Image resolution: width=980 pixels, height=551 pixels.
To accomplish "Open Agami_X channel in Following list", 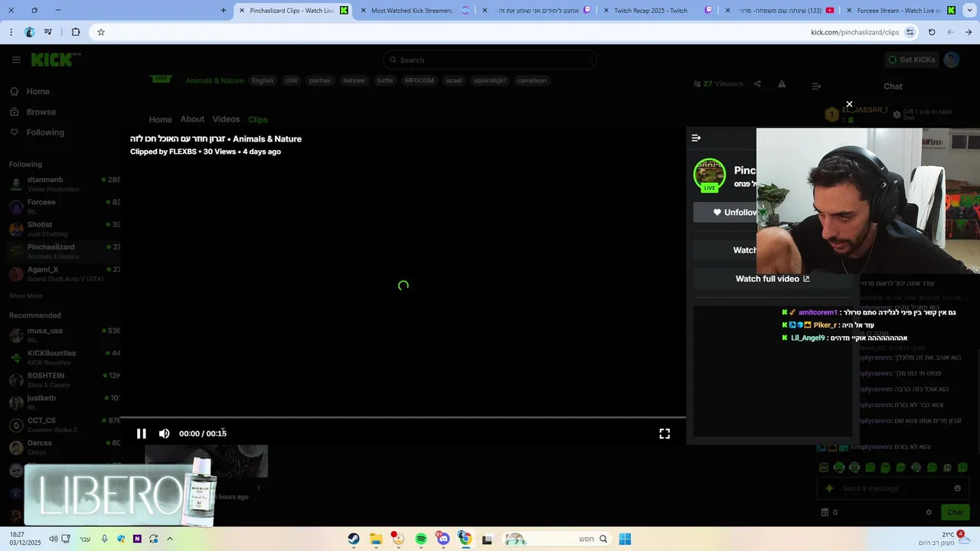I will tap(64, 273).
